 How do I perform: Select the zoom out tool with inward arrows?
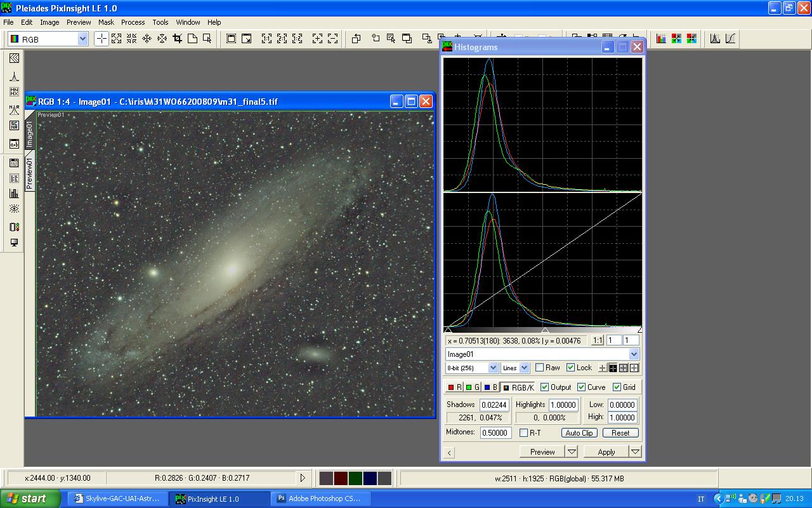click(x=132, y=39)
